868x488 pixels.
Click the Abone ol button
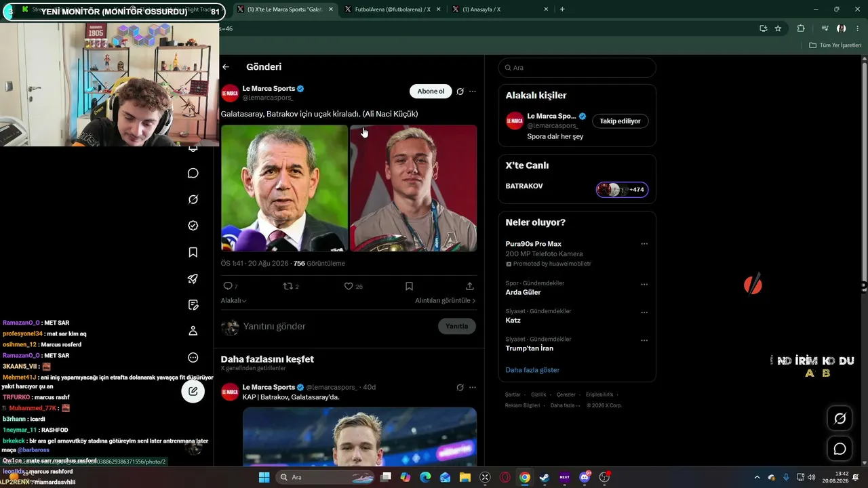(x=431, y=91)
